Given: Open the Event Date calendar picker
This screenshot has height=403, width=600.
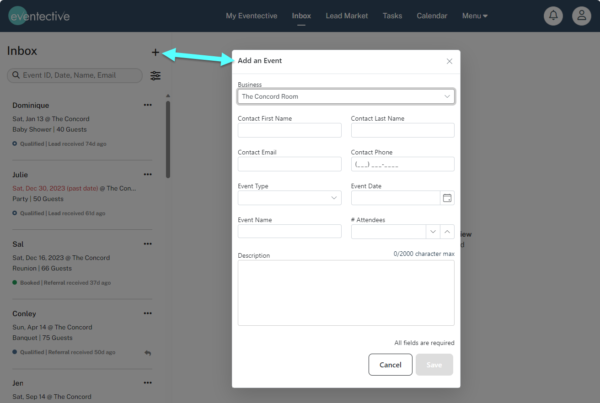Looking at the screenshot, I should (x=447, y=198).
